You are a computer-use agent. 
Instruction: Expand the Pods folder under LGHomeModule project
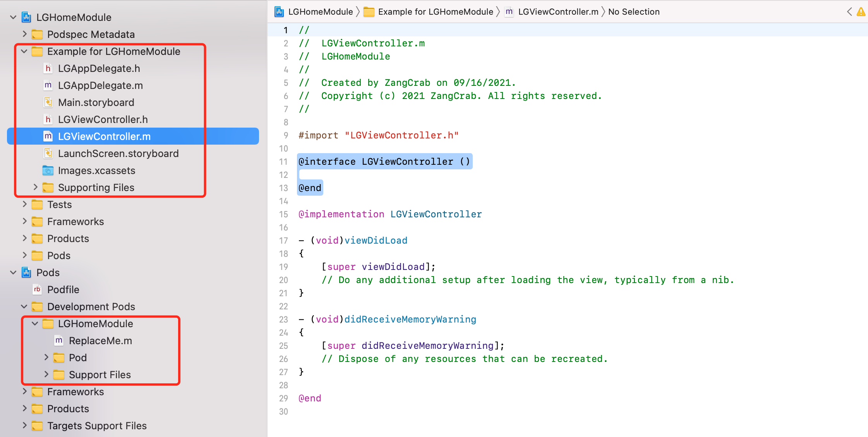(x=24, y=255)
